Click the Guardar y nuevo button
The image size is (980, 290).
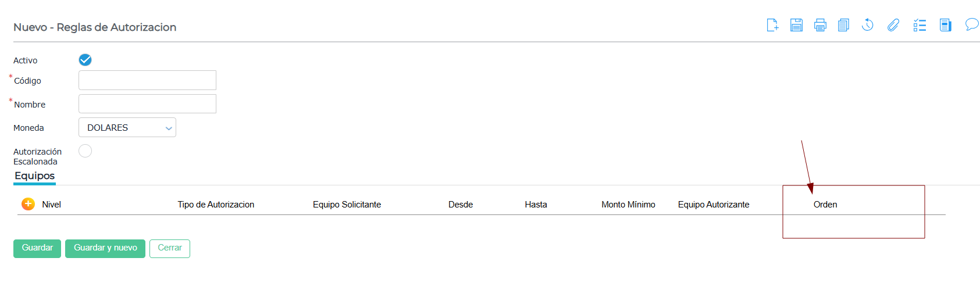105,248
